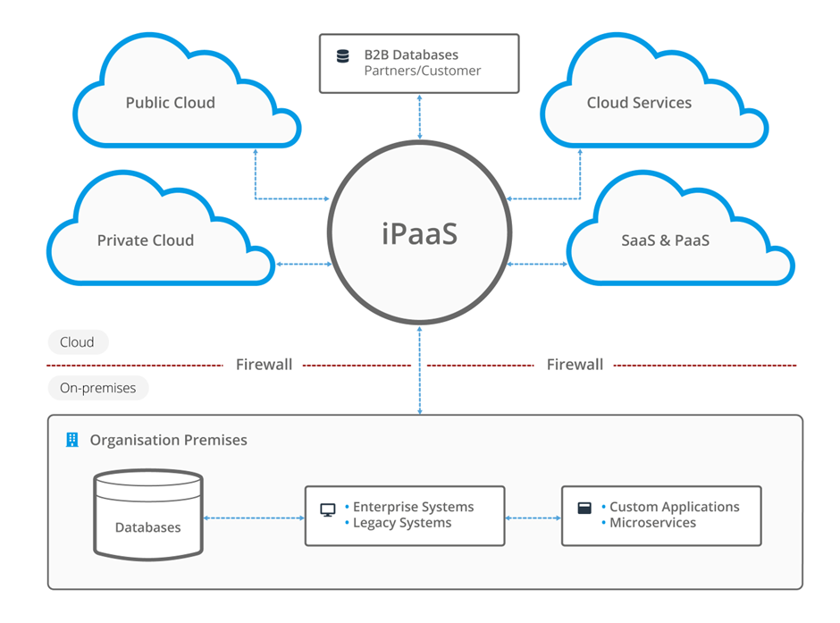Click the B2B Databases title text
This screenshot has height=623, width=840.
point(411,55)
